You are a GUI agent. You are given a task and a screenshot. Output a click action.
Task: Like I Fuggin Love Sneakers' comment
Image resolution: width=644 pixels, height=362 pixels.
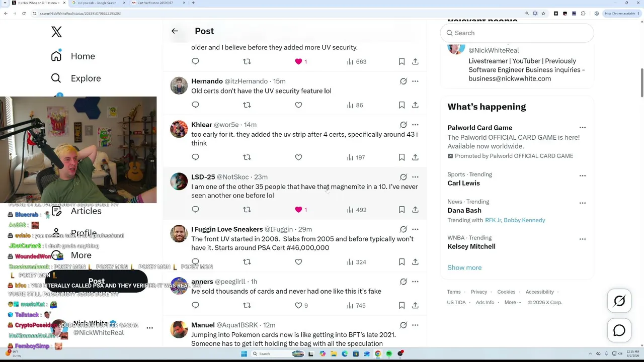(298, 262)
